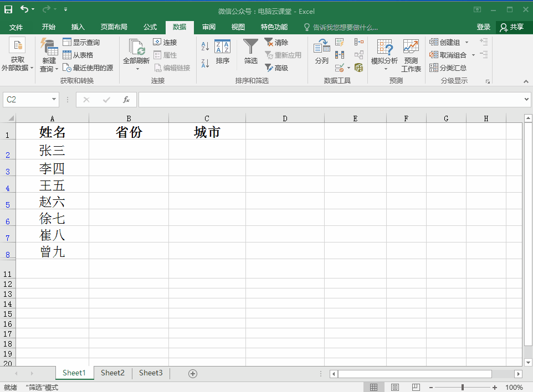Screen dimensions: 533x392
Task: Toggle the Filter (筛选) funnel
Action: 251,51
